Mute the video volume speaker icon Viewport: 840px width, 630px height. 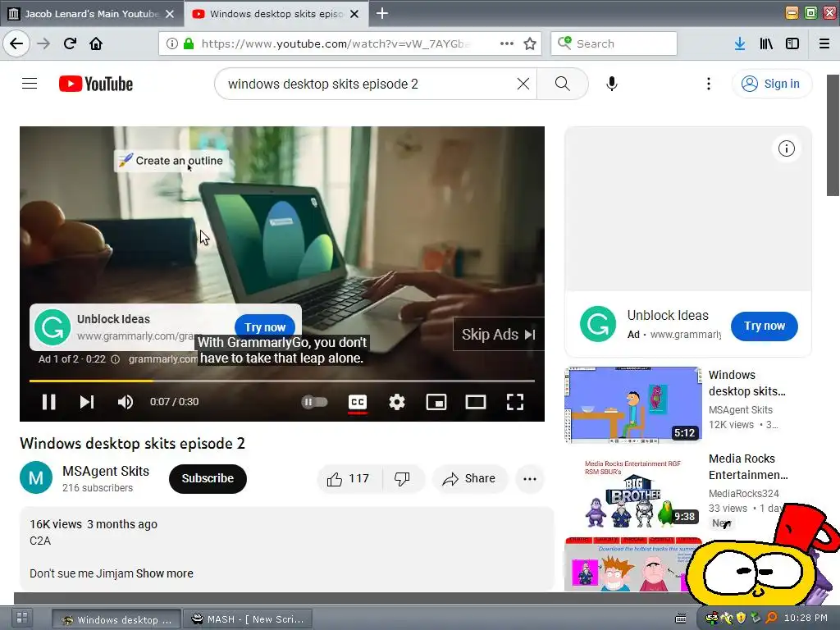pyautogui.click(x=126, y=402)
